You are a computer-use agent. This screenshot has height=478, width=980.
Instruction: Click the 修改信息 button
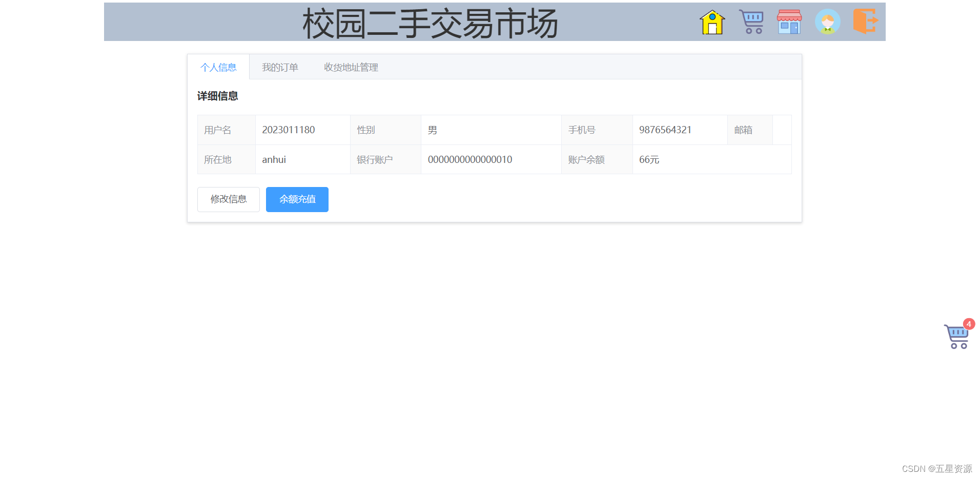pos(228,199)
